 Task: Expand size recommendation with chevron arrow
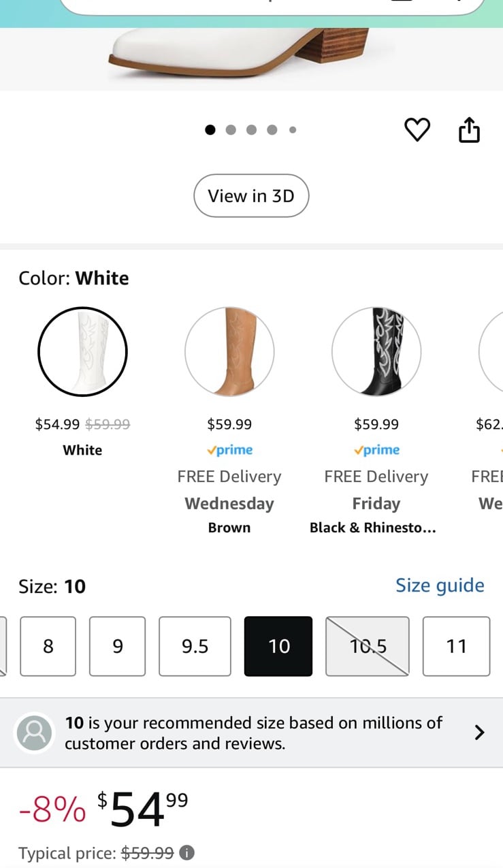point(479,733)
